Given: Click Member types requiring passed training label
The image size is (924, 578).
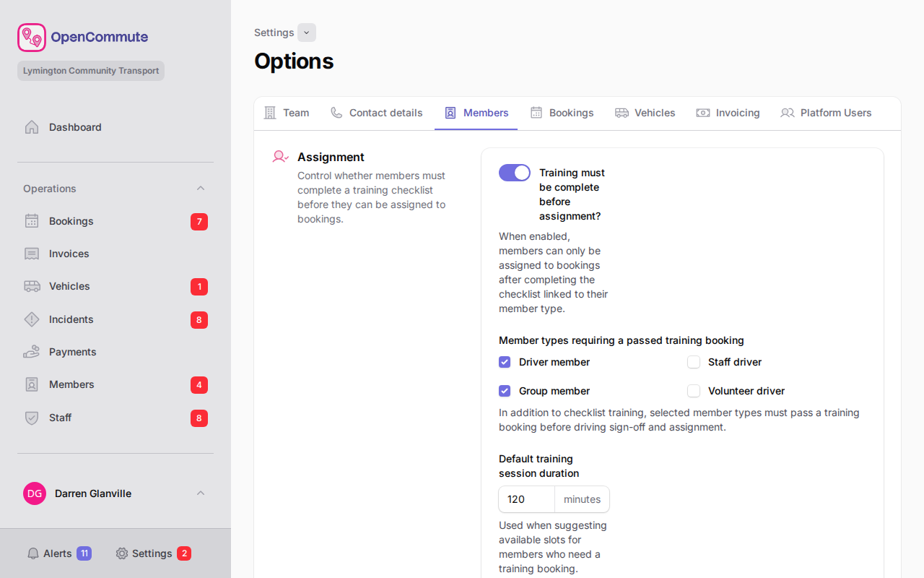Looking at the screenshot, I should (622, 340).
